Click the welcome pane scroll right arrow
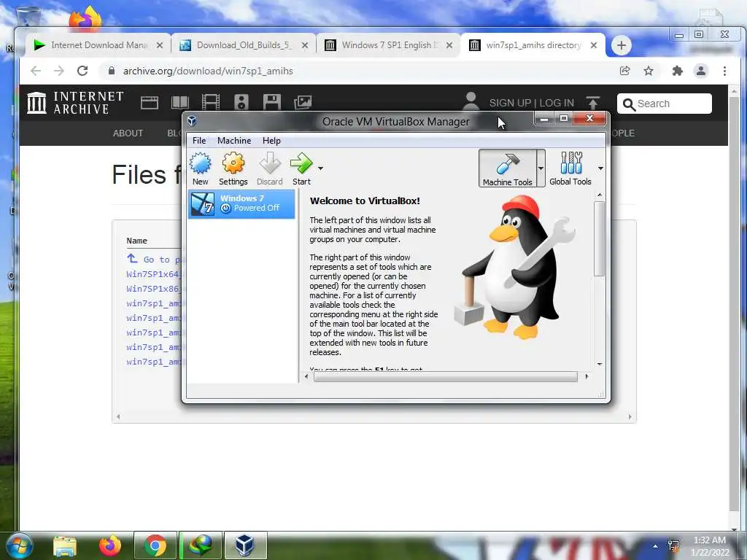Image resolution: width=747 pixels, height=560 pixels. (587, 377)
